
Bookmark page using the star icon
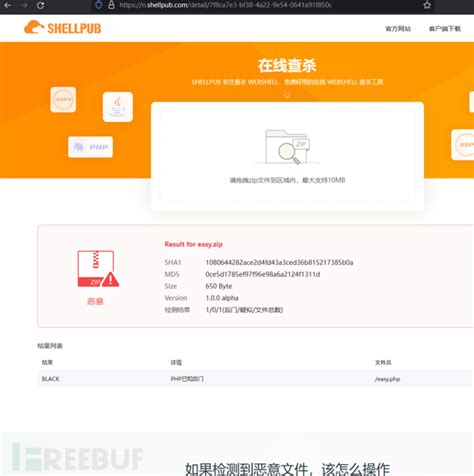click(x=427, y=5)
